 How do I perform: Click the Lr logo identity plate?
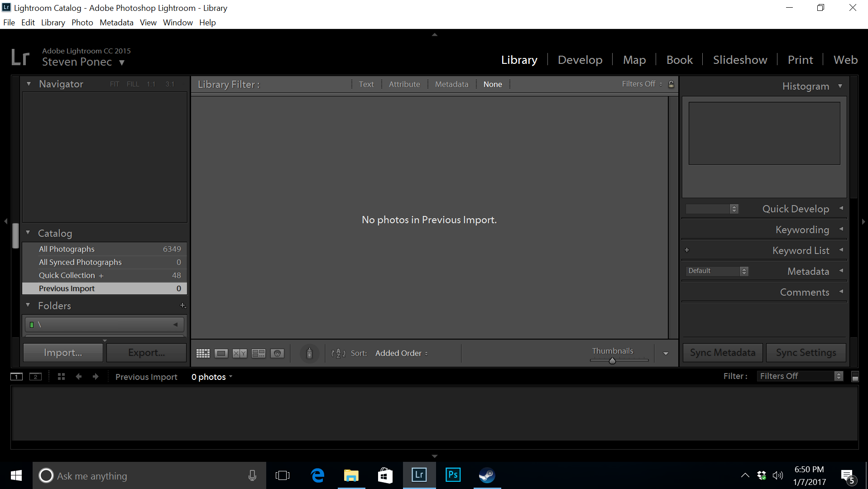point(20,58)
